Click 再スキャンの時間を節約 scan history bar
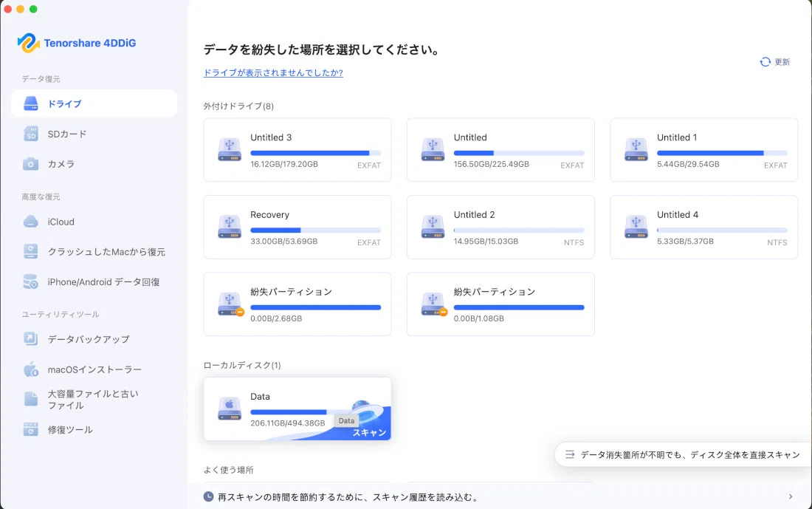This screenshot has height=509, width=812. click(x=500, y=496)
